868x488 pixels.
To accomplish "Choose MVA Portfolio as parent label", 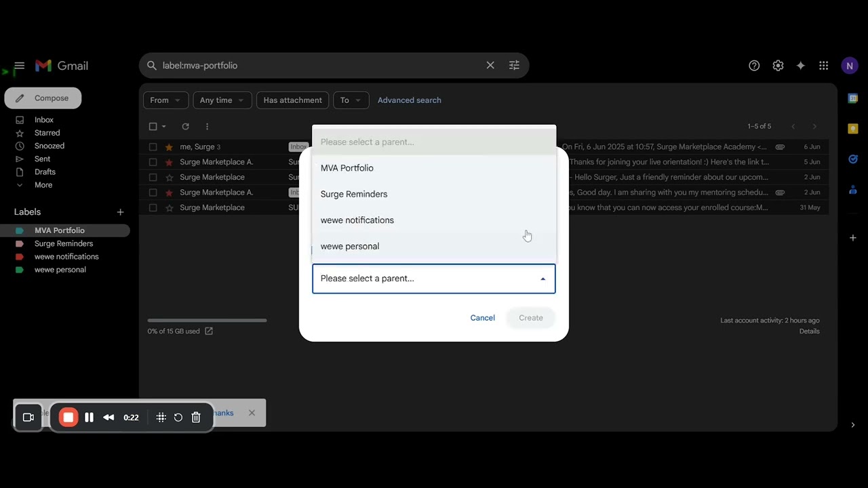I will click(x=434, y=168).
